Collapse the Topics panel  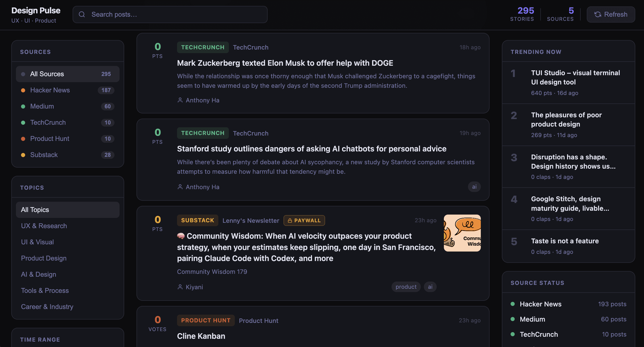coord(32,187)
